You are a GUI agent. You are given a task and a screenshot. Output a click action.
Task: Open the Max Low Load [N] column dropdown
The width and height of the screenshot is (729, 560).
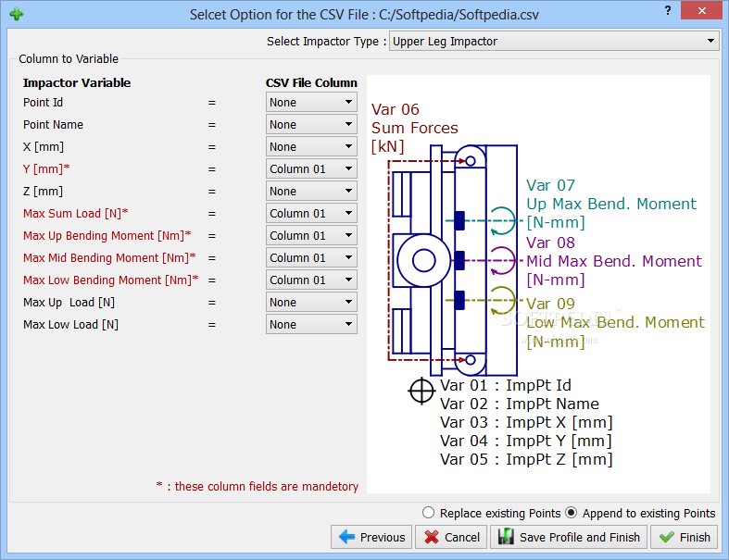coord(311,324)
